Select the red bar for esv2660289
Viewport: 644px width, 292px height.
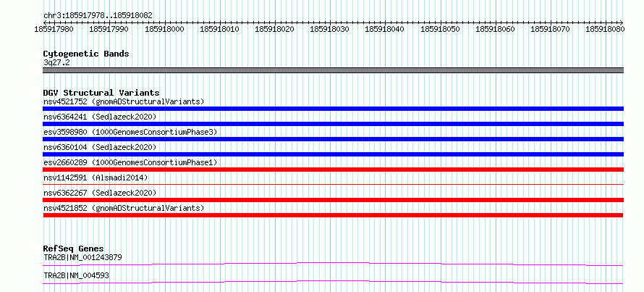[x=333, y=170]
